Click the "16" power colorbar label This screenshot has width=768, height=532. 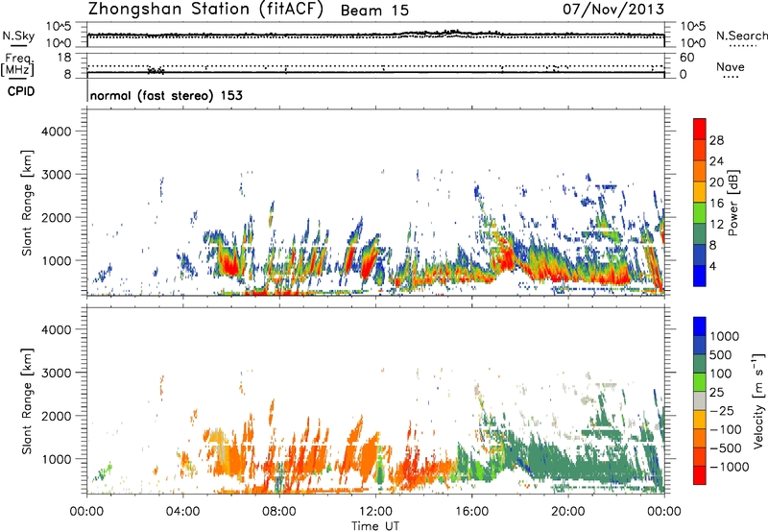[716, 204]
